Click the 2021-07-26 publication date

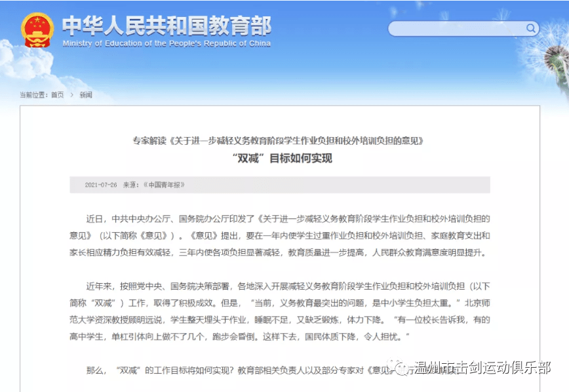pyautogui.click(x=100, y=185)
